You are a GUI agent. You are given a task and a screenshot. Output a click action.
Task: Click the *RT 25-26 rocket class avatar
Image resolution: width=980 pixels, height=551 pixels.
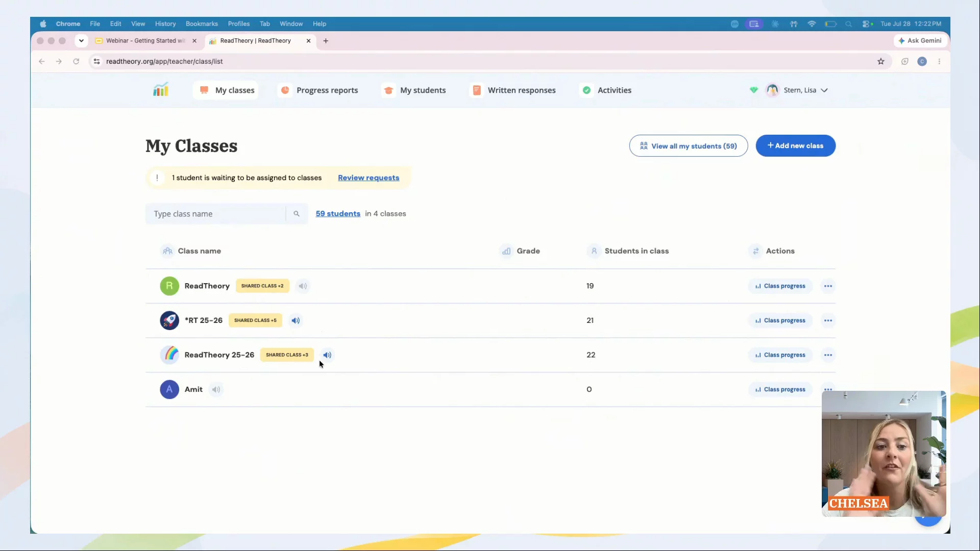[x=169, y=320]
